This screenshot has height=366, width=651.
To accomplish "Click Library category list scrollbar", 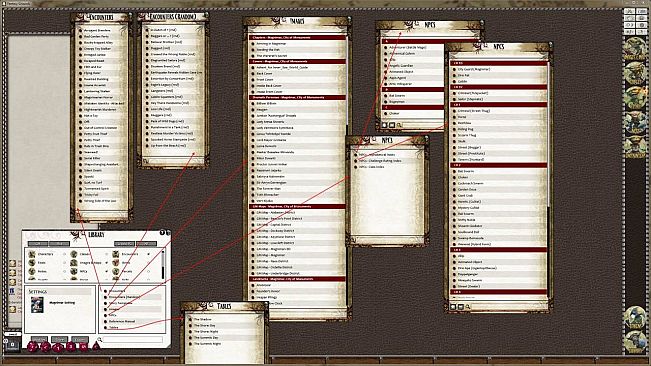I will pyautogui.click(x=163, y=265).
